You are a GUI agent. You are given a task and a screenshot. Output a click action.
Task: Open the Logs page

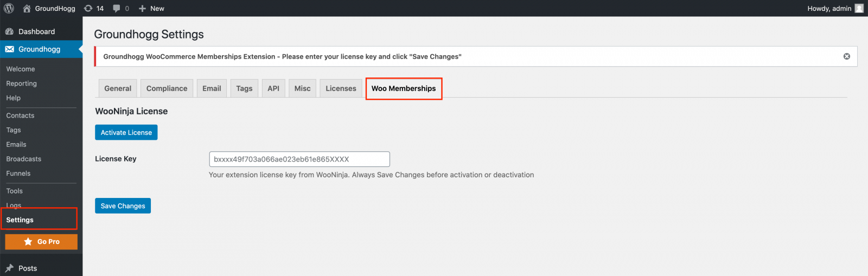(14, 205)
